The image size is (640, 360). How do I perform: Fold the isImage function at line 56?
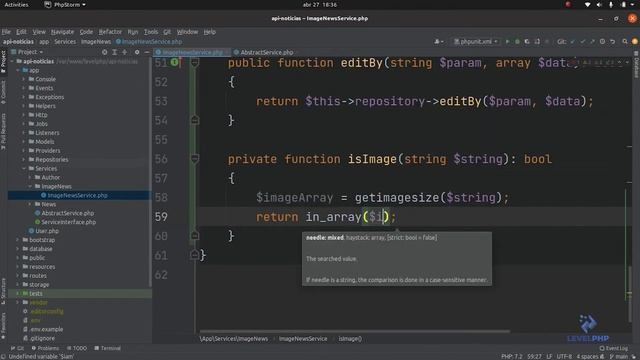pyautogui.click(x=195, y=159)
